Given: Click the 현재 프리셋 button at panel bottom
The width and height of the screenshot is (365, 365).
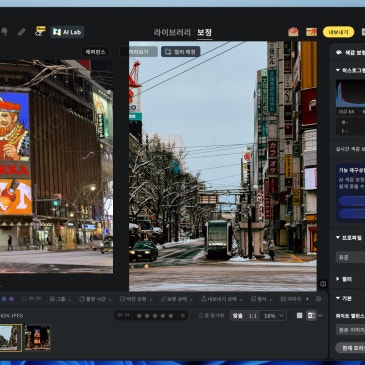Looking at the screenshot, I should (350, 348).
